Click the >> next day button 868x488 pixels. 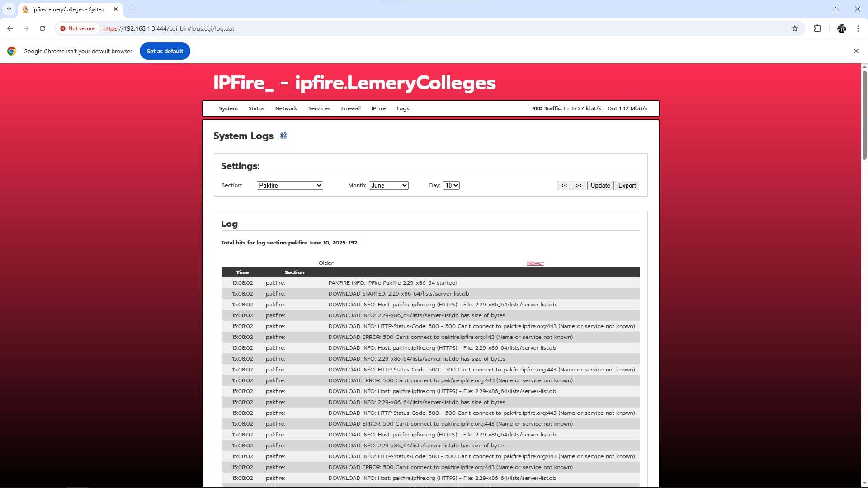coord(579,185)
